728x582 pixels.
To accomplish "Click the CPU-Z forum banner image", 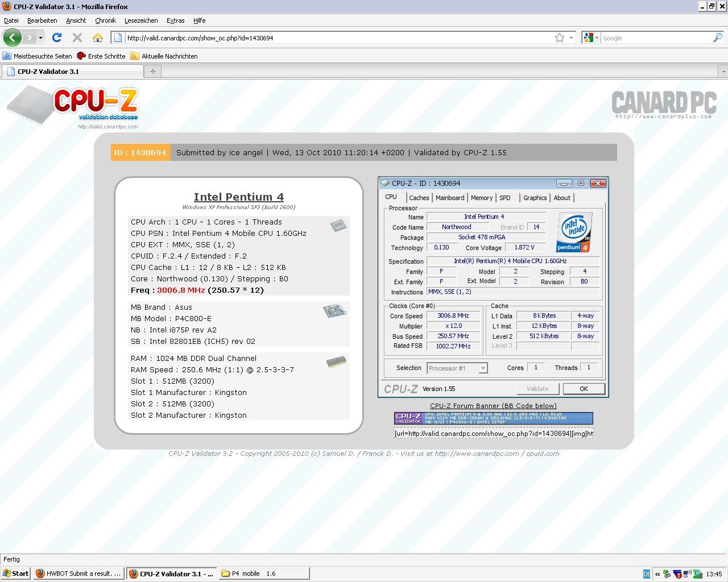I will 493,418.
